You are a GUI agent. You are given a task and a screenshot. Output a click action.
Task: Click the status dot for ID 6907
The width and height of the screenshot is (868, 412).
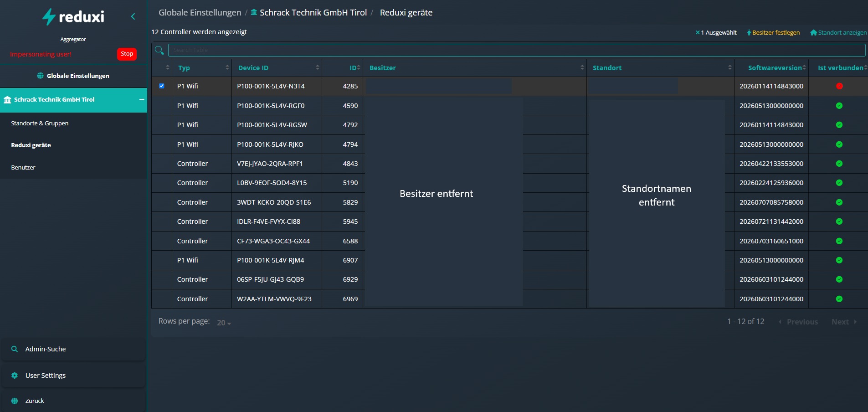tap(839, 260)
